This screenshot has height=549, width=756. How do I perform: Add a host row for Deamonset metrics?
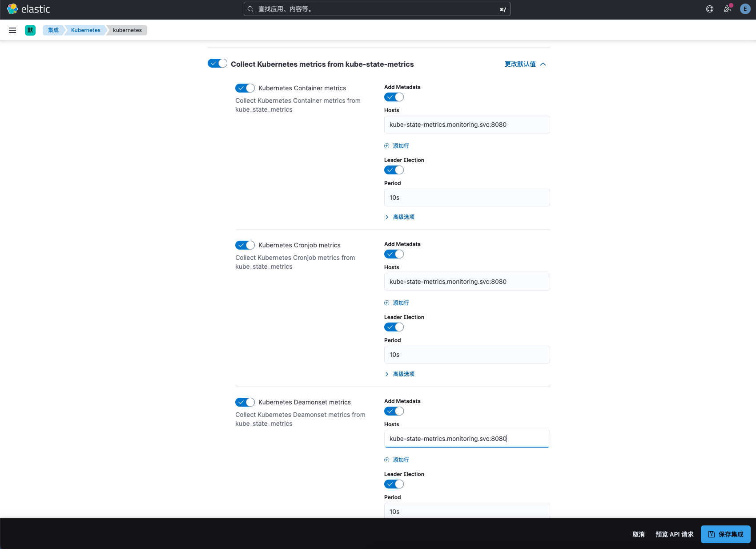(x=397, y=460)
